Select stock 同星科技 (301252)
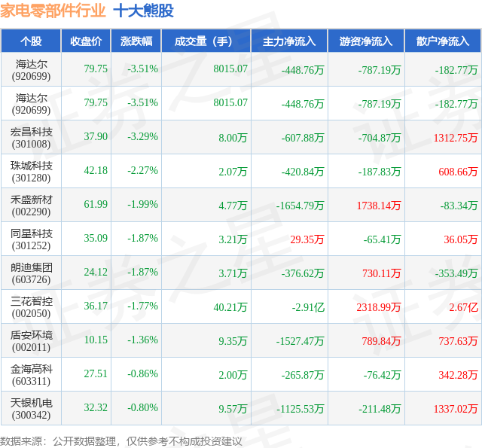482x448 pixels. point(31,239)
